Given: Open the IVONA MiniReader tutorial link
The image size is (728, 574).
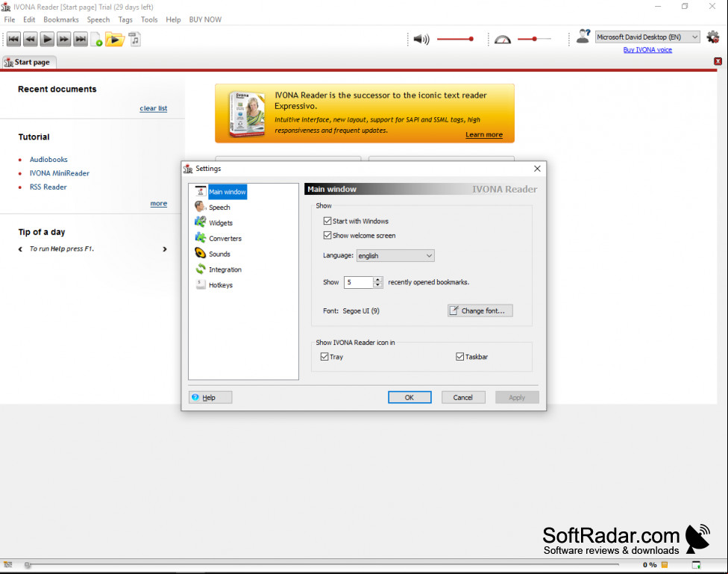Looking at the screenshot, I should click(x=60, y=173).
